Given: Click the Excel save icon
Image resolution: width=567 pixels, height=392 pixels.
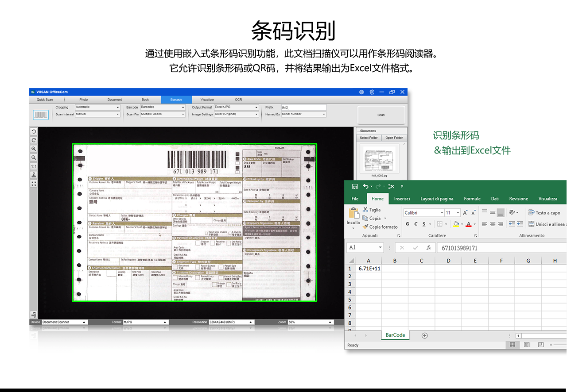Looking at the screenshot, I should pyautogui.click(x=355, y=186).
